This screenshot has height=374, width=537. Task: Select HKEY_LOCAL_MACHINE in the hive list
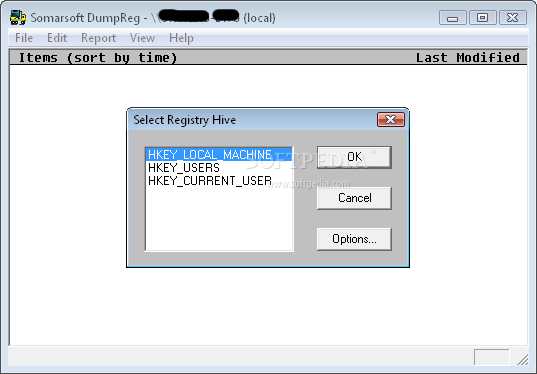point(219,154)
